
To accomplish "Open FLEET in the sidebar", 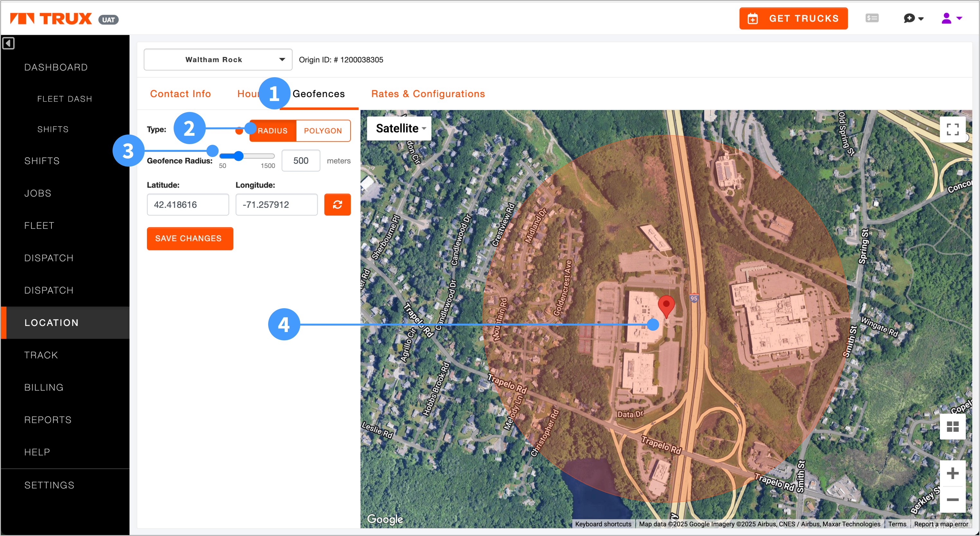I will [39, 226].
